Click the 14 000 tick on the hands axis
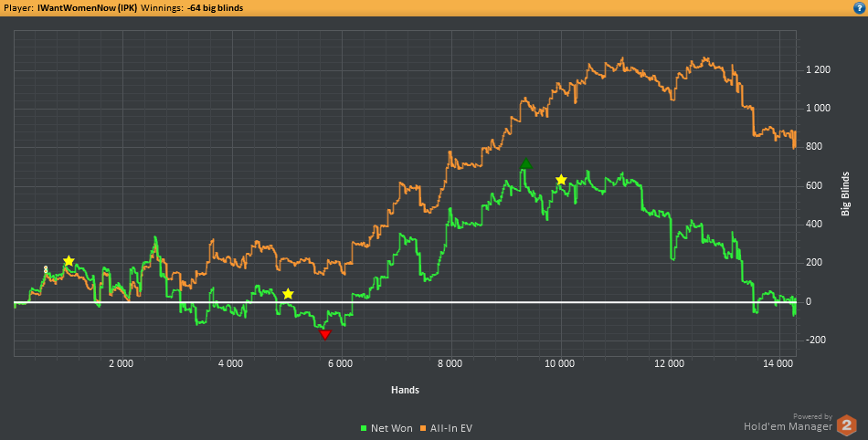This screenshot has height=440, width=868. point(778,363)
